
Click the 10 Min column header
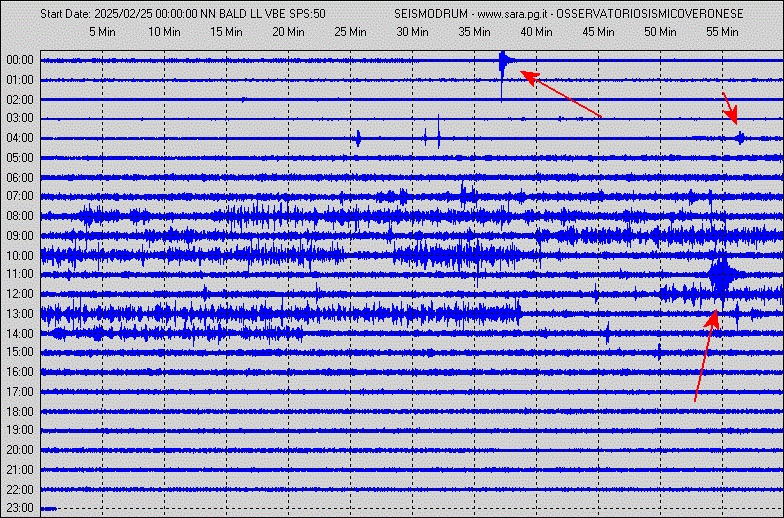[x=164, y=32]
